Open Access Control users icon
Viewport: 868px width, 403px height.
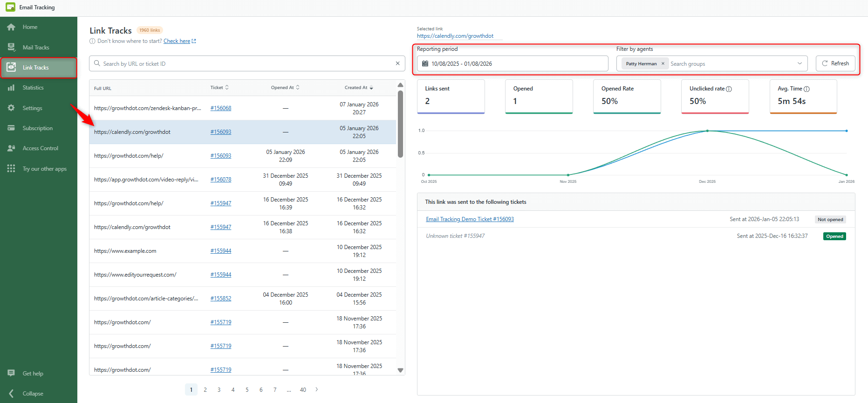point(11,148)
